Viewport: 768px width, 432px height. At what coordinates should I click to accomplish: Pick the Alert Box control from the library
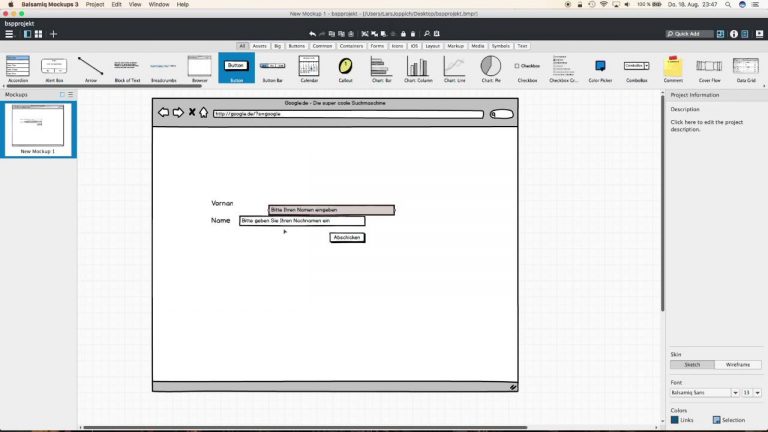pyautogui.click(x=54, y=69)
